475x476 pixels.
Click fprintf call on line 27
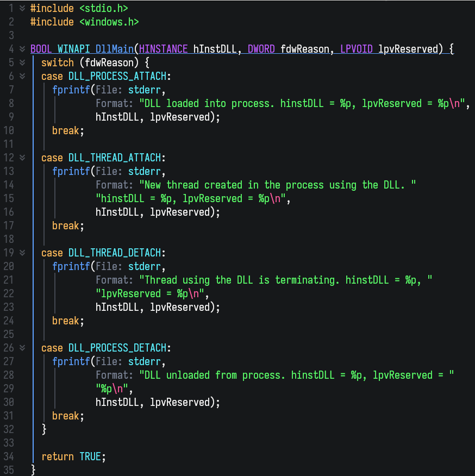pos(71,361)
